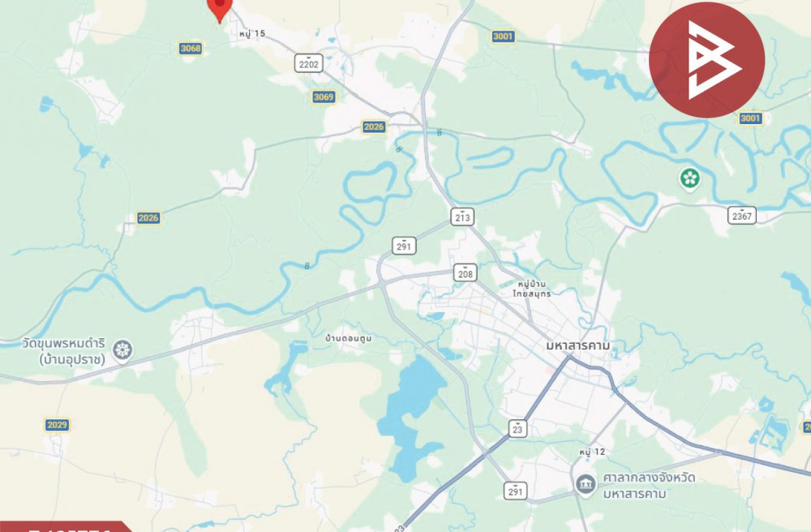Image resolution: width=811 pixels, height=532 pixels.
Task: Select the green park flower marker
Action: coord(689,178)
